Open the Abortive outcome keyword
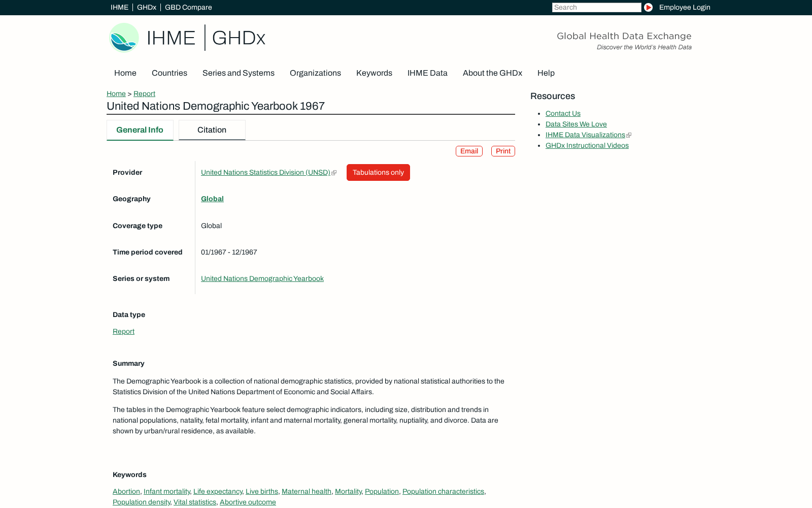 click(x=248, y=502)
